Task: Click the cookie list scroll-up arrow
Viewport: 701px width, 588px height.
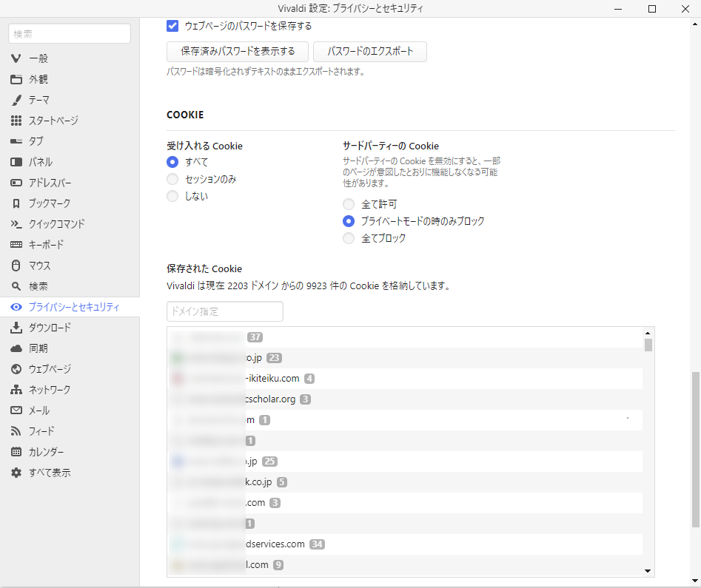Action: point(648,333)
